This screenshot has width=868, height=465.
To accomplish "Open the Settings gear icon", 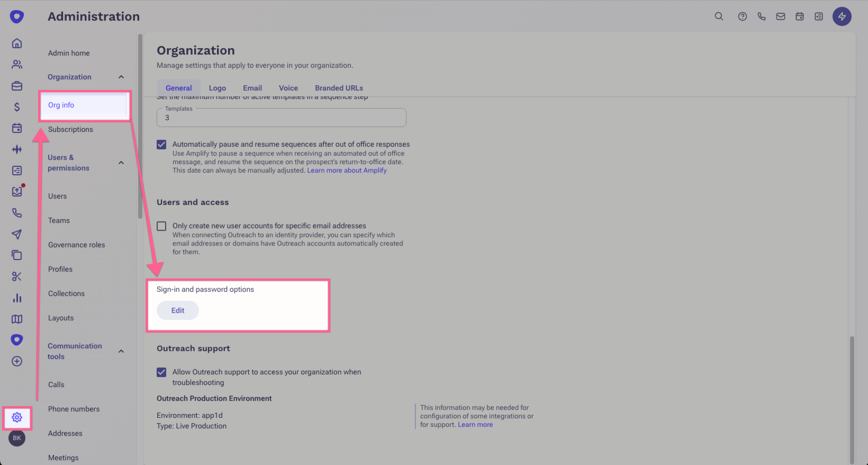I will (x=17, y=417).
